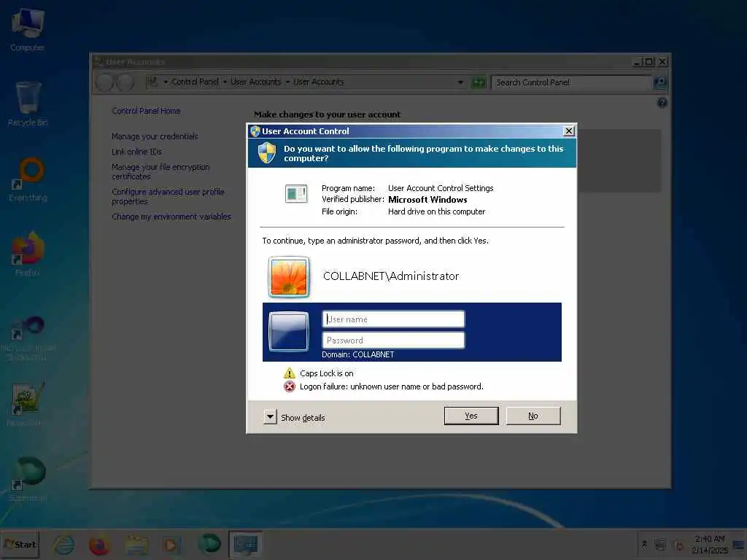The image size is (747, 560).
Task: Click refresh button in User Accounts window
Action: (479, 82)
